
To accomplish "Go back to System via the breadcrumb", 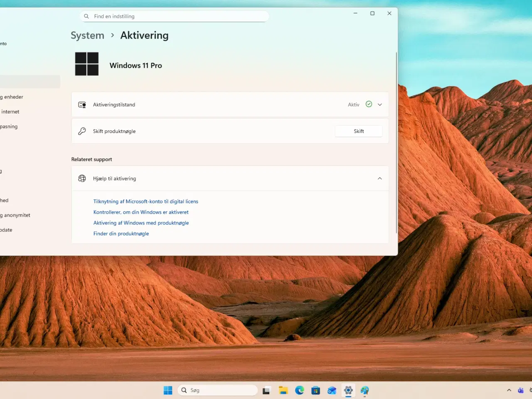I will [x=87, y=35].
